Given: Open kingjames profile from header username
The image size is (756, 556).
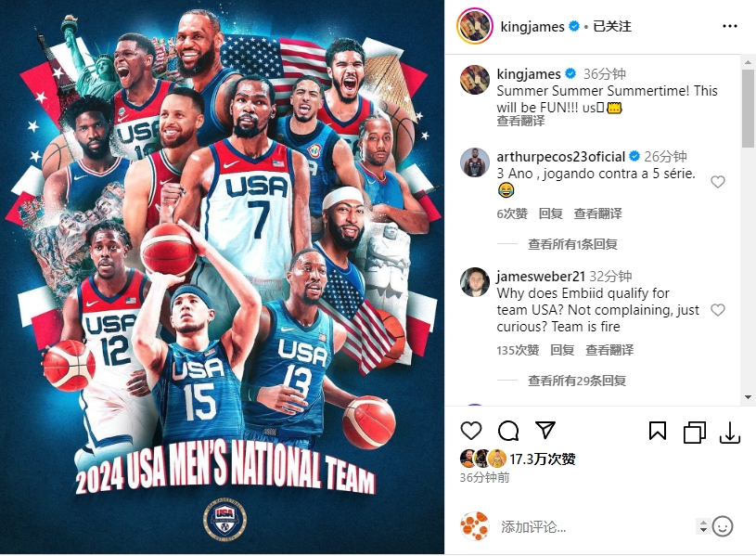Looking at the screenshot, I should 532,27.
